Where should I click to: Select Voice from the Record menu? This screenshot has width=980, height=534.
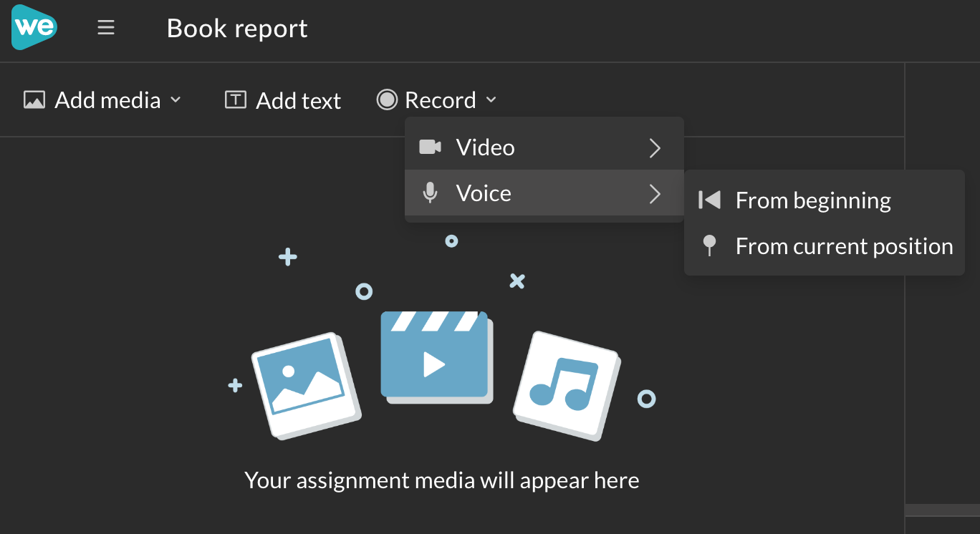[x=484, y=193]
